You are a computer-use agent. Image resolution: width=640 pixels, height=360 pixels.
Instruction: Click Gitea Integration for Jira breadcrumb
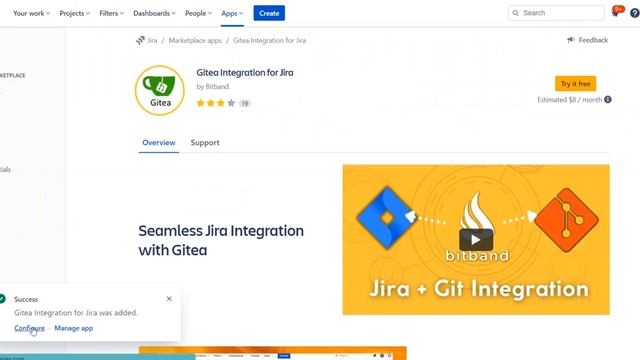pyautogui.click(x=269, y=40)
